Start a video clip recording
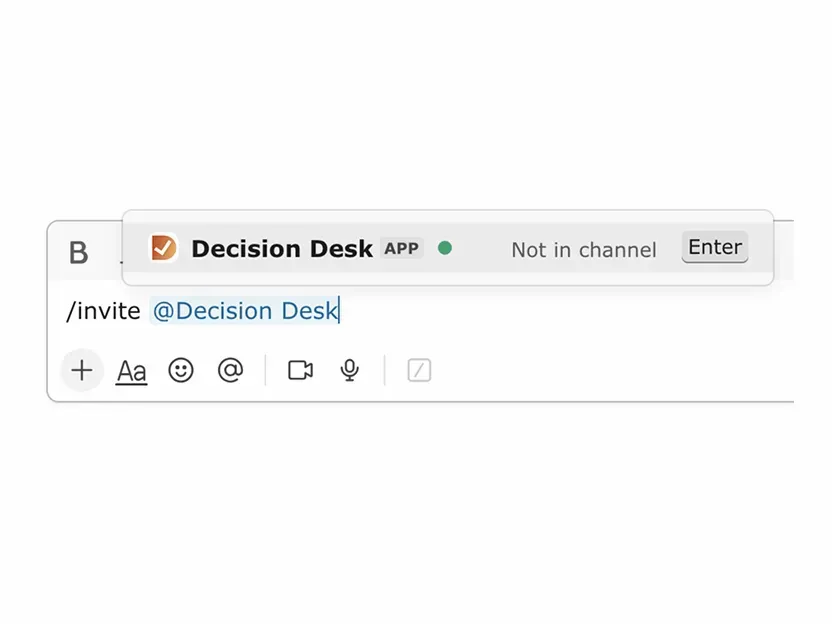 tap(300, 370)
